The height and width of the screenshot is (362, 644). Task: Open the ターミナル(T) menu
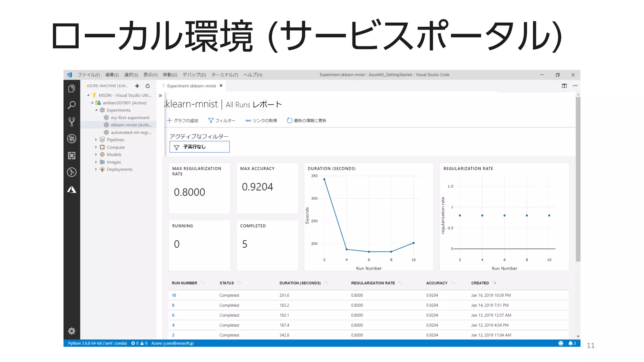coord(225,75)
